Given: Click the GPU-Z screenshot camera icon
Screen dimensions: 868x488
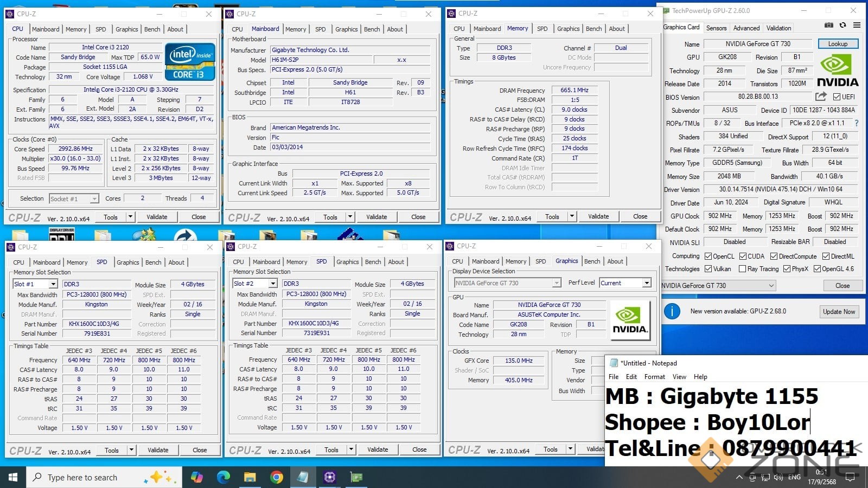Looking at the screenshot, I should click(x=828, y=25).
